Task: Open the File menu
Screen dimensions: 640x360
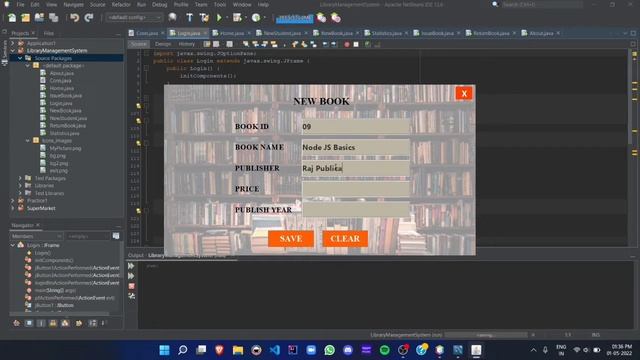Action: [x=20, y=4]
